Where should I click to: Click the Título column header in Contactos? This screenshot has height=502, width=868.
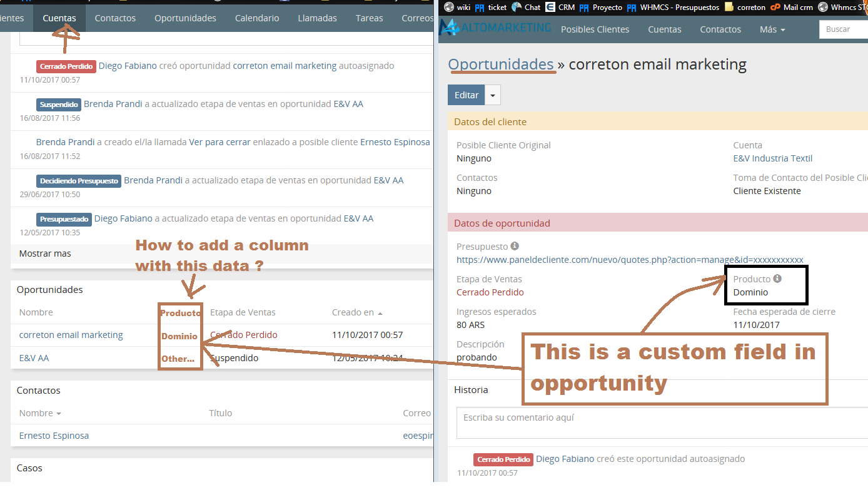click(221, 413)
